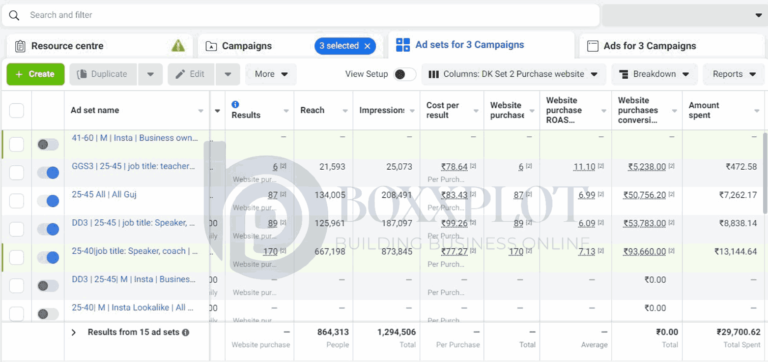The width and height of the screenshot is (768, 362).
Task: Click the green Create button
Action: click(35, 74)
